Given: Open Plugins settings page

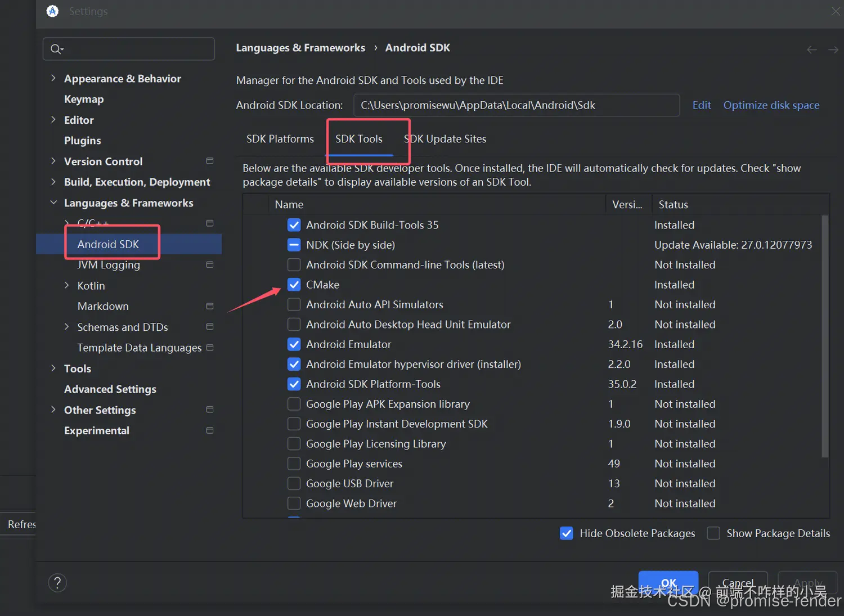Looking at the screenshot, I should [83, 141].
